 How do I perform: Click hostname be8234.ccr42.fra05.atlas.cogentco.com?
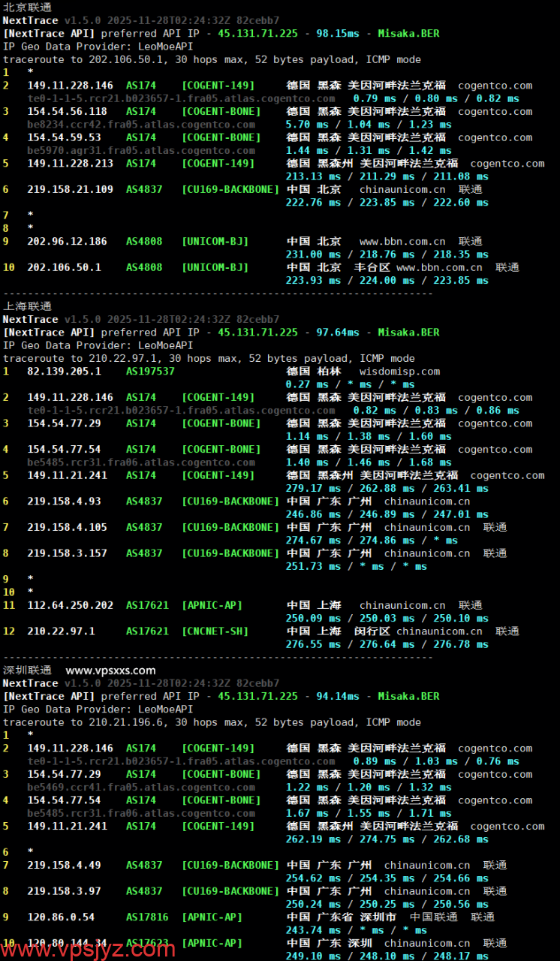click(x=141, y=125)
